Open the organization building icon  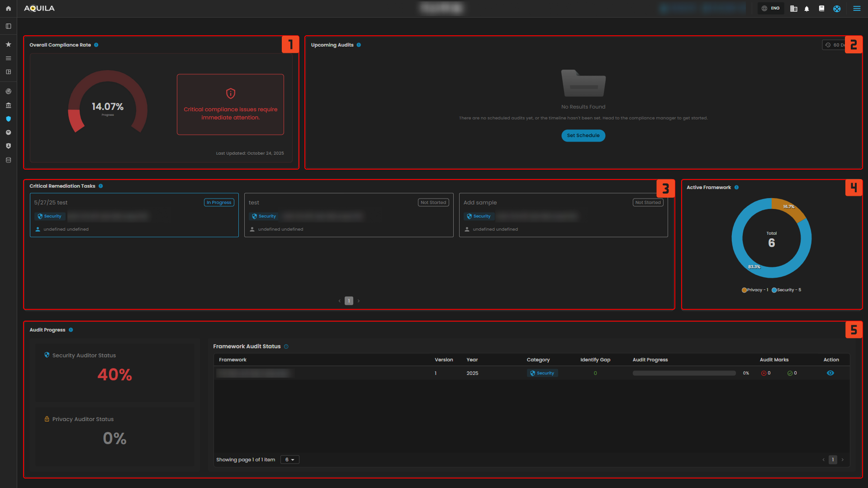tap(793, 9)
